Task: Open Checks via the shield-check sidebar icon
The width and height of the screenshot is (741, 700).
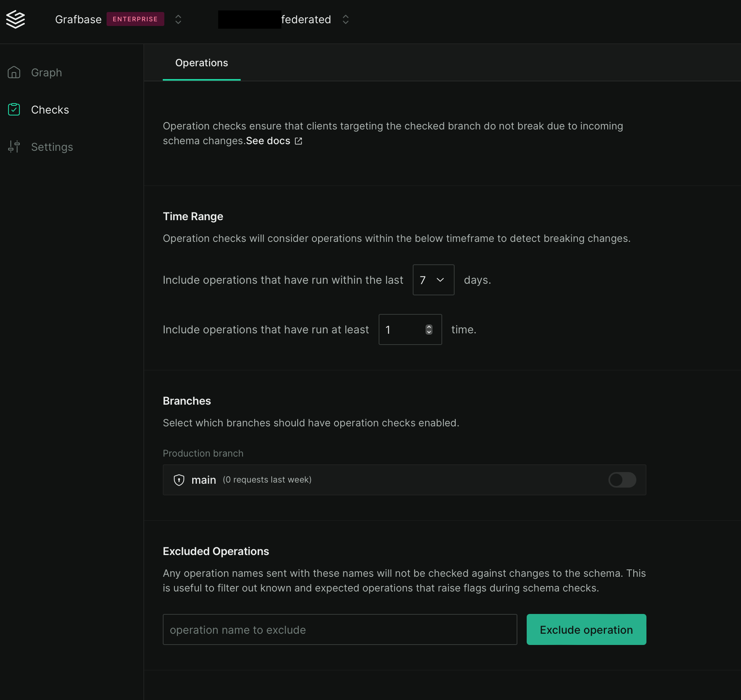Action: click(14, 110)
